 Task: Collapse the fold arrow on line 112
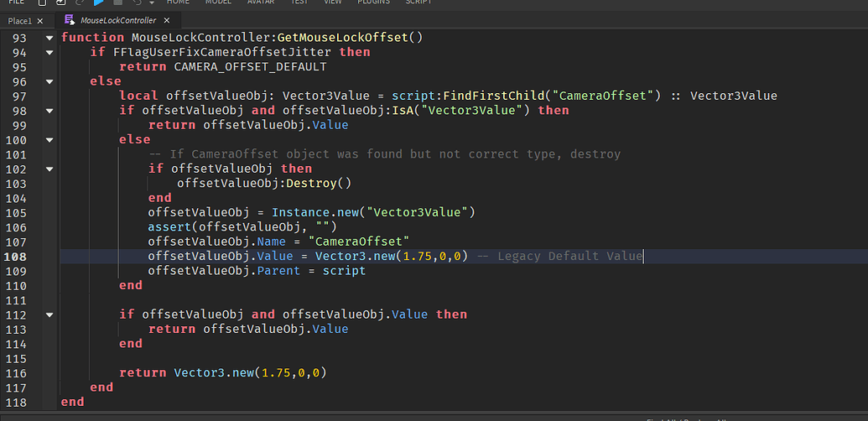point(49,314)
